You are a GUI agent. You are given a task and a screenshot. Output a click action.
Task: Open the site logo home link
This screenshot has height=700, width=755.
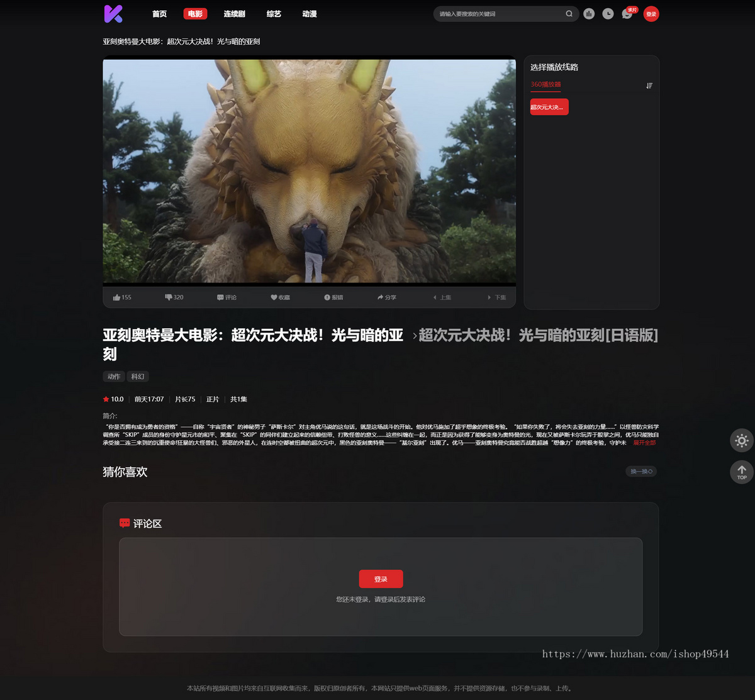(113, 13)
